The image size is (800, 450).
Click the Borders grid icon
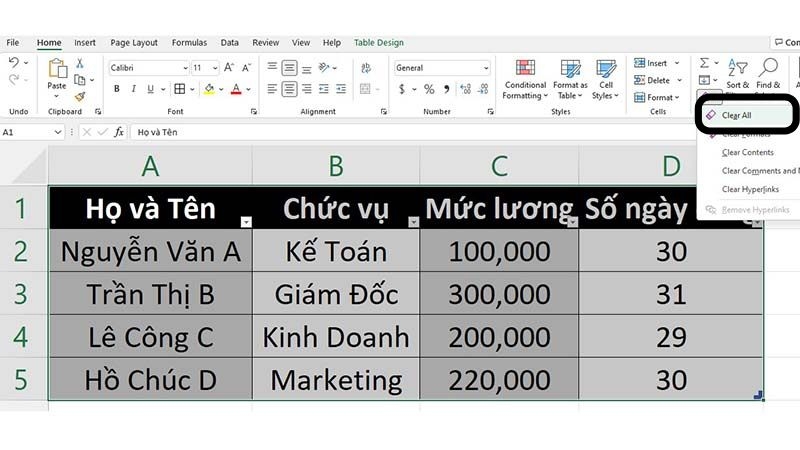click(180, 89)
